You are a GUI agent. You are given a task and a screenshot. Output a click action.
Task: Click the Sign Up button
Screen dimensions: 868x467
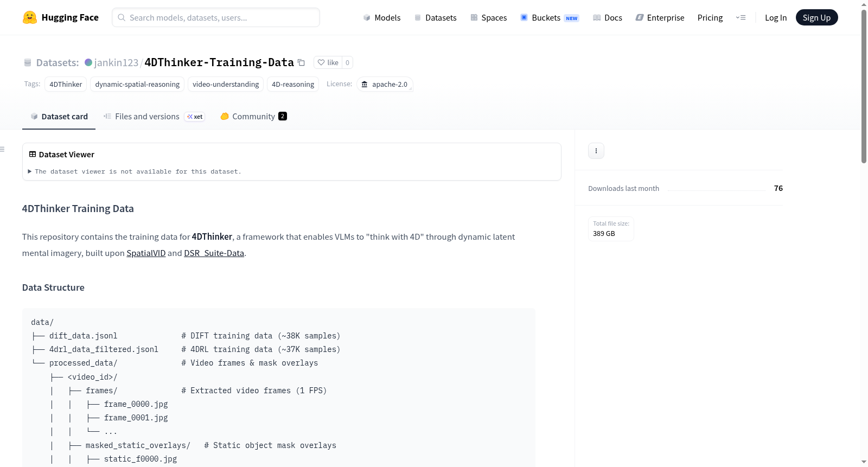tap(816, 18)
